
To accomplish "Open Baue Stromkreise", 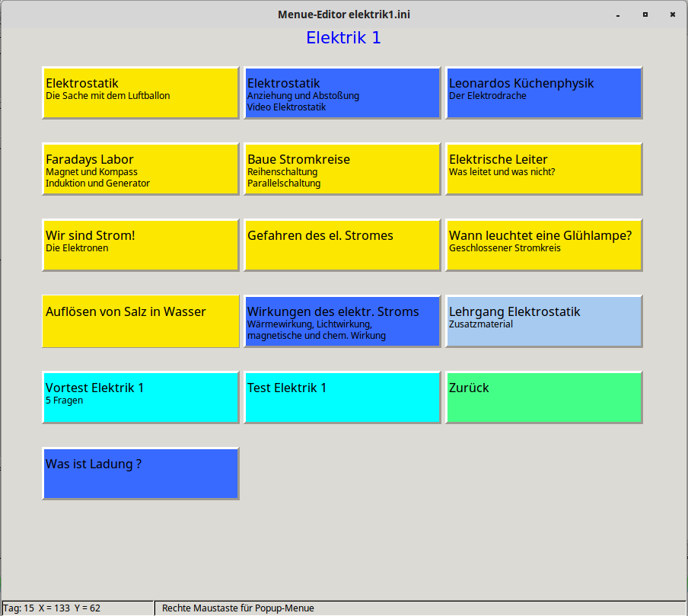I will pos(342,168).
